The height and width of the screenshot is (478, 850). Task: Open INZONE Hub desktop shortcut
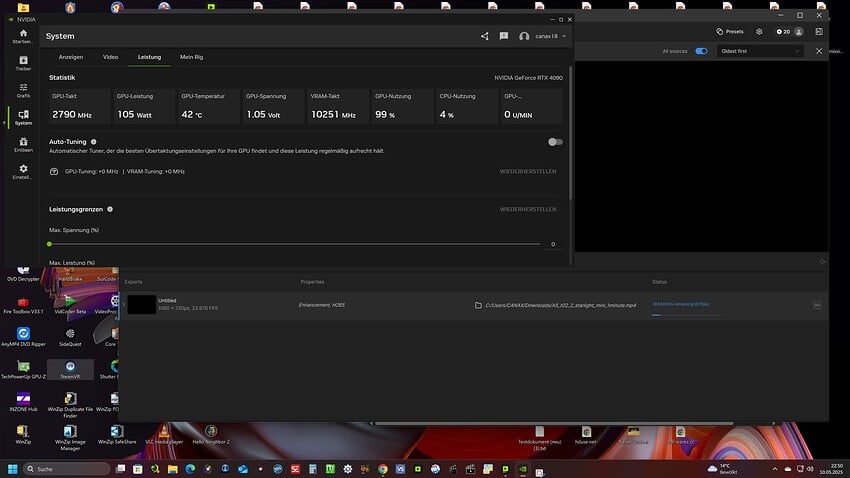point(23,402)
